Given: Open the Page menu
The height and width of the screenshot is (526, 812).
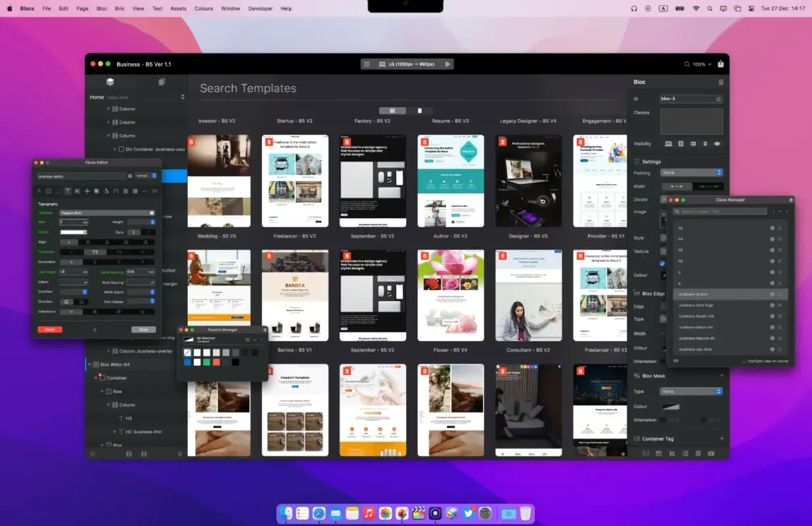Looking at the screenshot, I should pyautogui.click(x=82, y=9).
